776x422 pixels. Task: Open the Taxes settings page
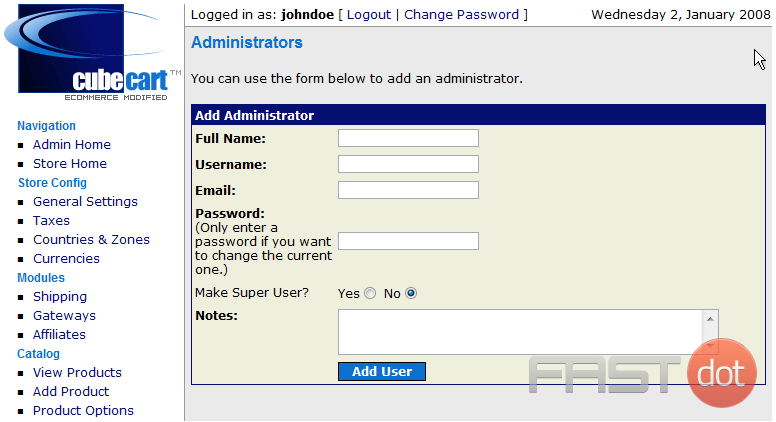(51, 221)
